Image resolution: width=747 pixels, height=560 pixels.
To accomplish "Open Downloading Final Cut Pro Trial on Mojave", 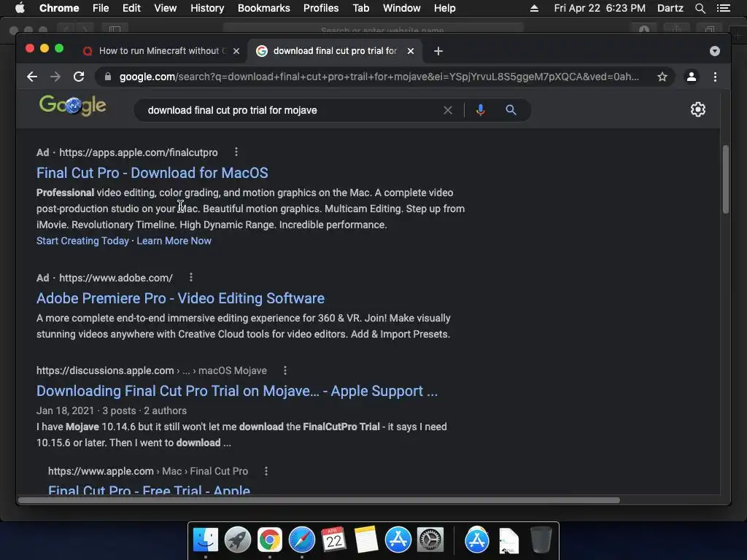I will [x=237, y=391].
